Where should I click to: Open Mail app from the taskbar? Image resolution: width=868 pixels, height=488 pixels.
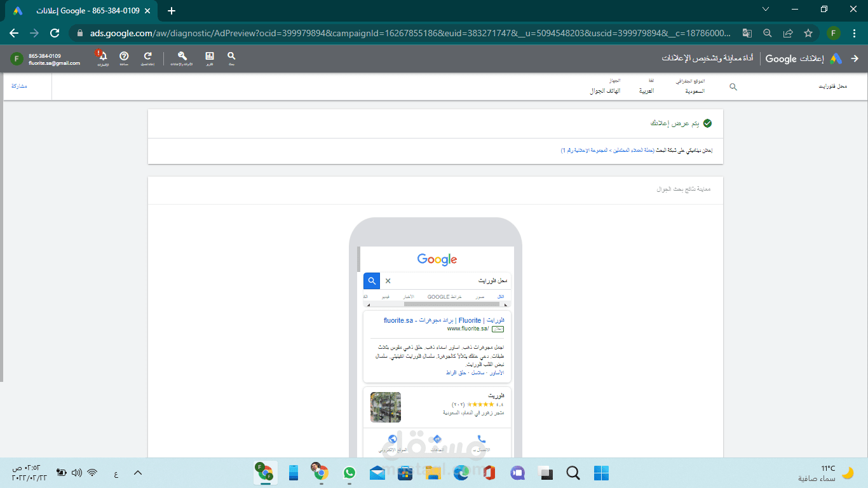(377, 473)
